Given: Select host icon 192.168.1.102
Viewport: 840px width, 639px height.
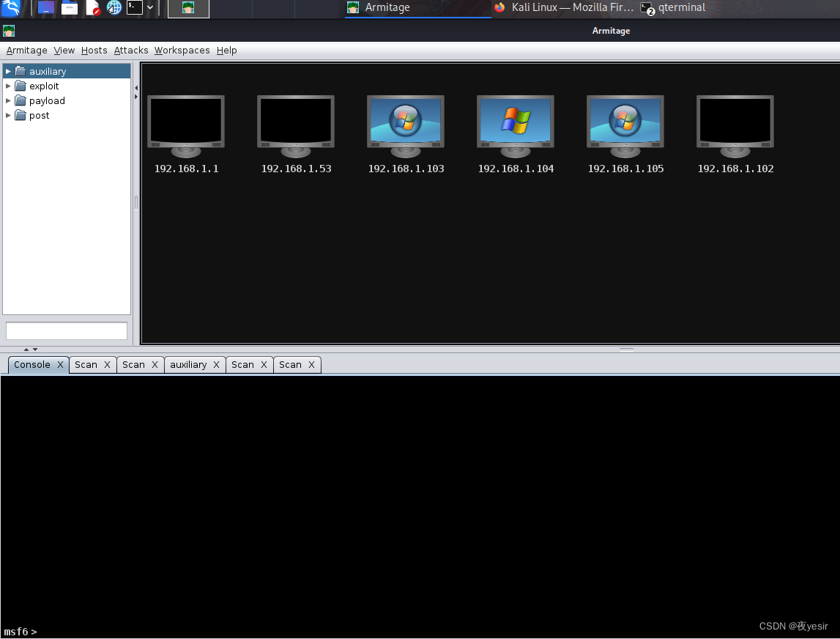Looking at the screenshot, I should [735, 127].
